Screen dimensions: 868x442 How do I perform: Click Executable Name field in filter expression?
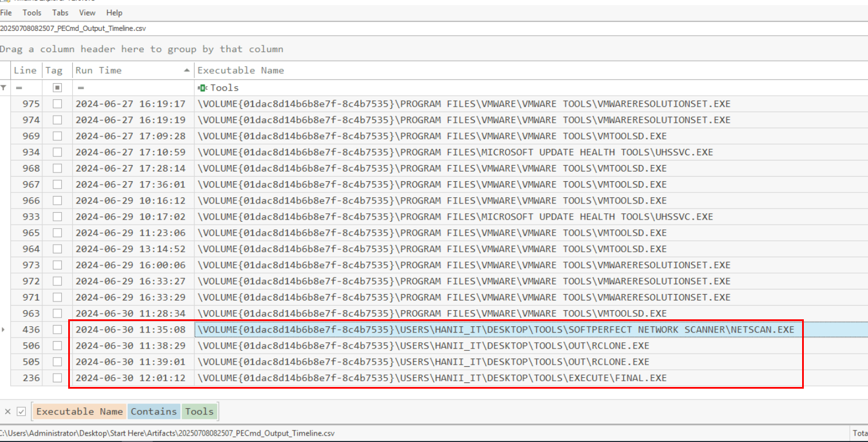[80, 412]
